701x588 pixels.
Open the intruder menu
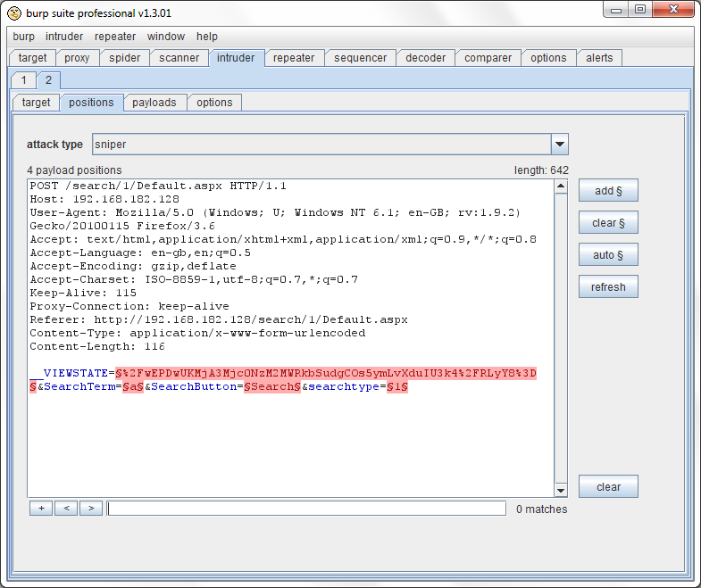click(x=64, y=37)
